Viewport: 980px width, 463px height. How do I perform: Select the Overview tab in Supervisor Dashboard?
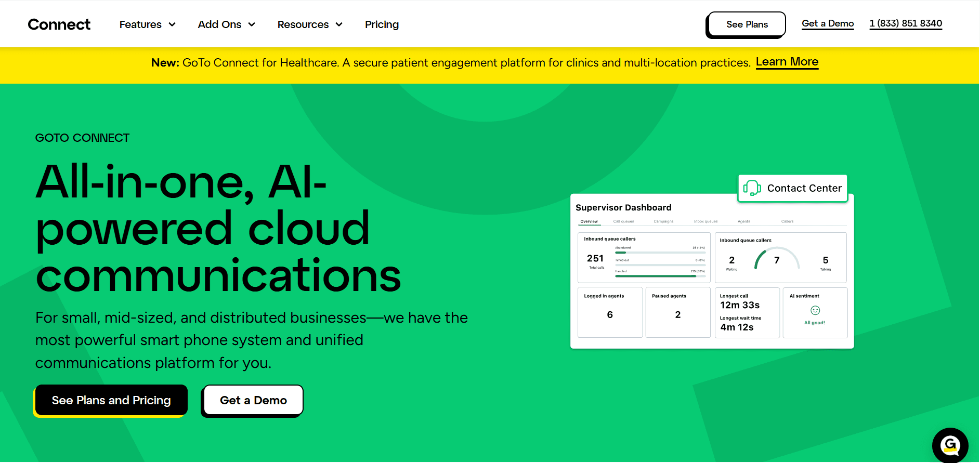(x=589, y=222)
